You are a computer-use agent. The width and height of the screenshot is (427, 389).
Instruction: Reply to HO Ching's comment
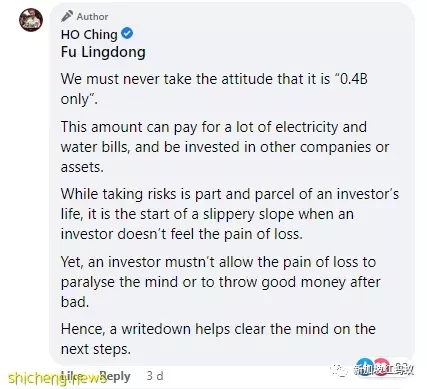pos(115,376)
